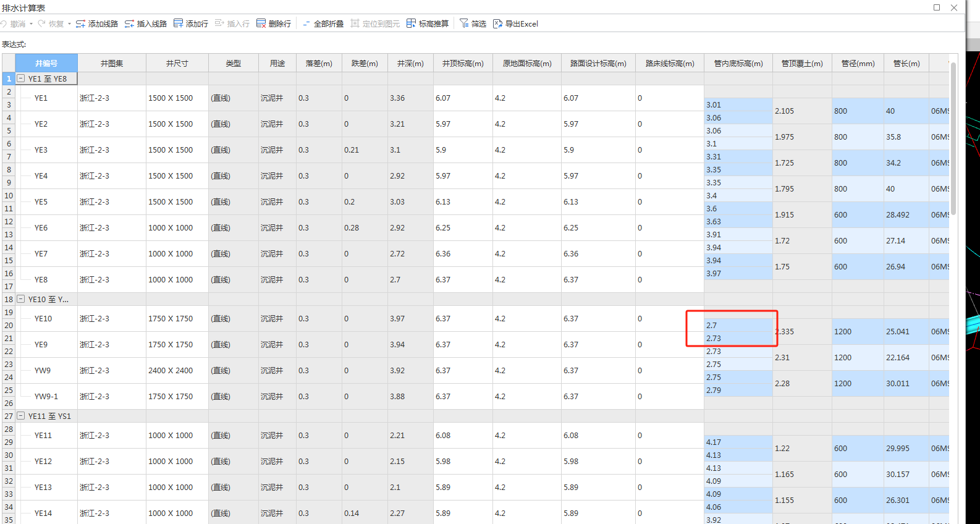Click the 原地面标高(m) column header
This screenshot has width=980, height=524.
tap(527, 63)
